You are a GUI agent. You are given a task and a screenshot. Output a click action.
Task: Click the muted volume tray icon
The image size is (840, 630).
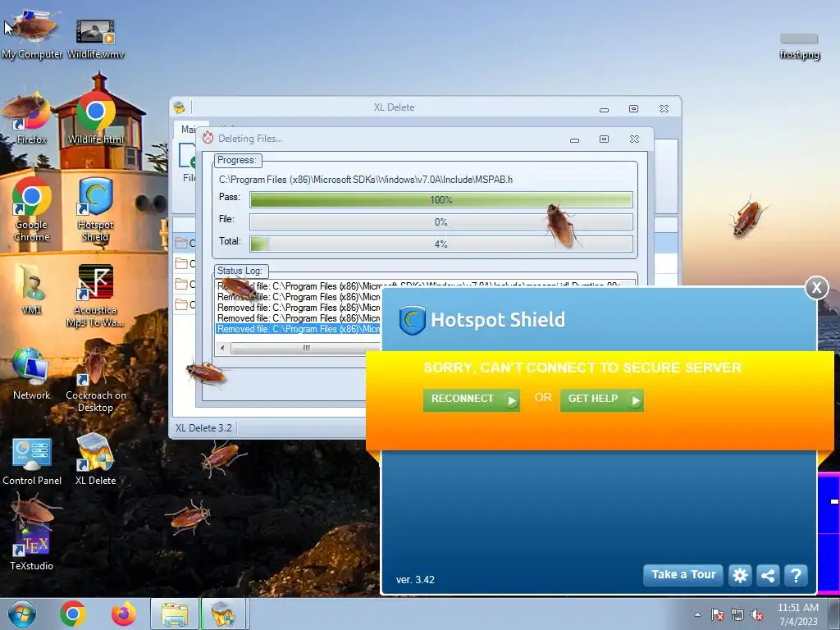[x=757, y=614]
